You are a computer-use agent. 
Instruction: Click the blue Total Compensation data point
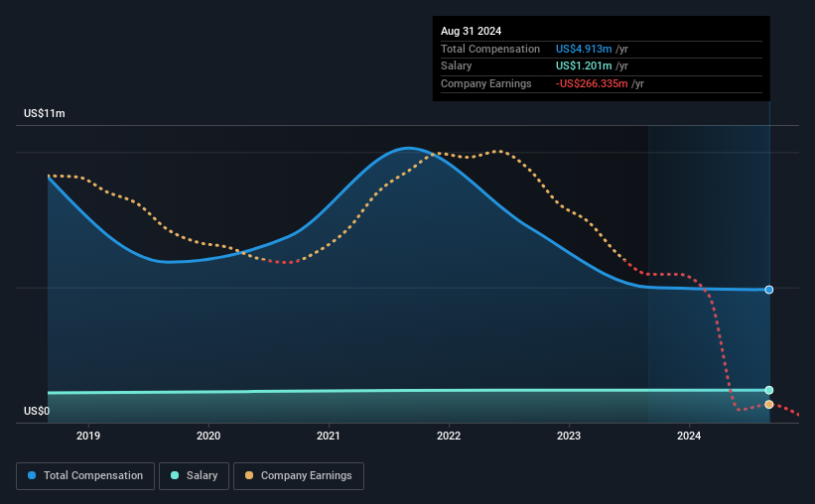tap(768, 290)
